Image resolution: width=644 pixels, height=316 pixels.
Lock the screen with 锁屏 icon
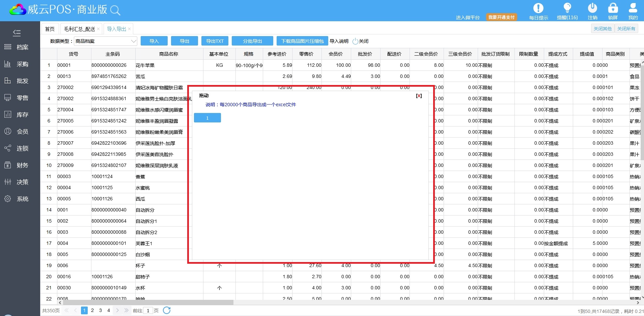tap(613, 8)
